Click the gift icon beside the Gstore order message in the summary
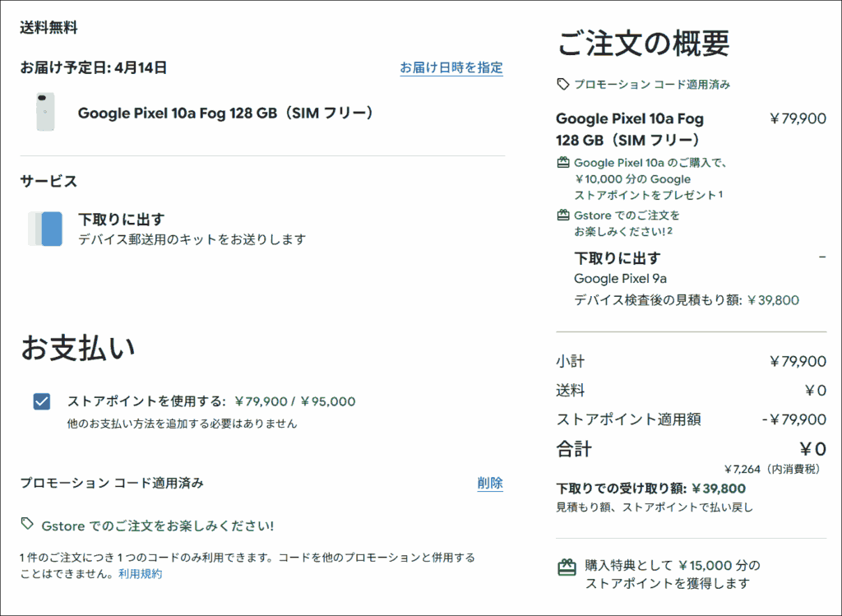The height and width of the screenshot is (616, 842). [563, 215]
